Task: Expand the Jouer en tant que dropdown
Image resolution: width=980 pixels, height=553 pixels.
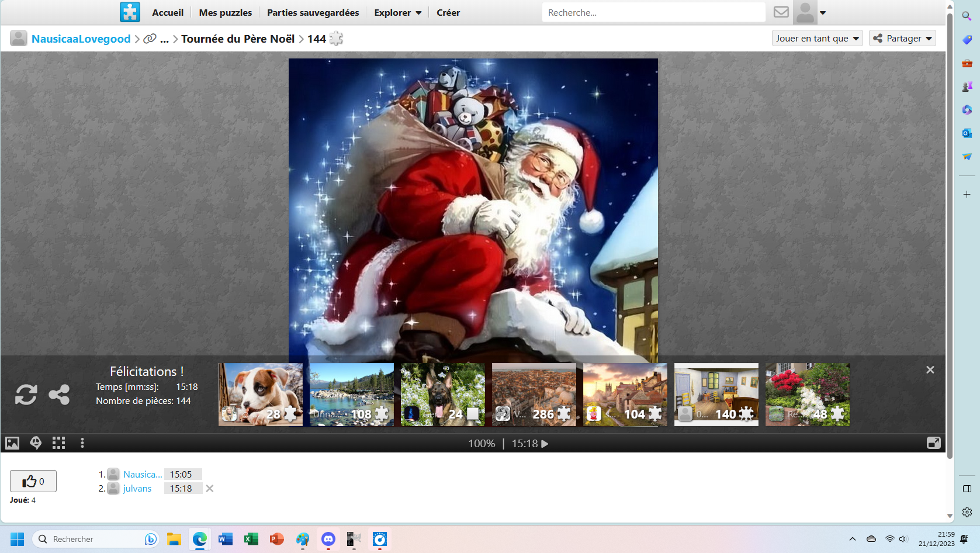Action: click(x=817, y=39)
